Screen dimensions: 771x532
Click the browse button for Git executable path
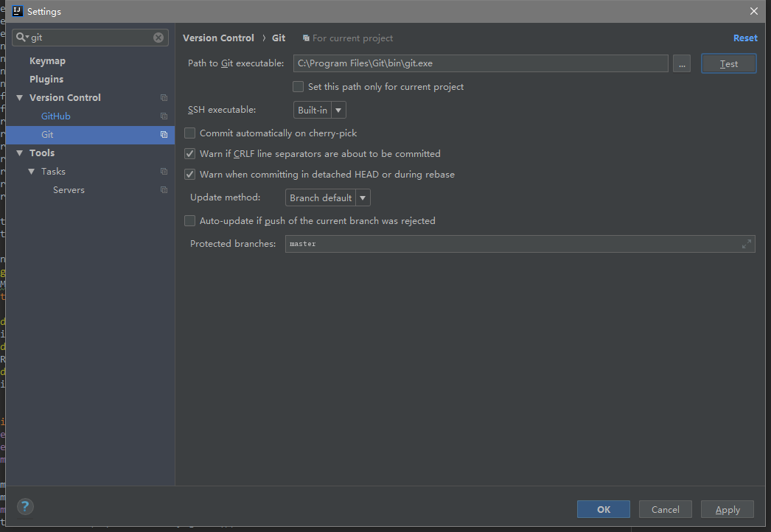682,64
